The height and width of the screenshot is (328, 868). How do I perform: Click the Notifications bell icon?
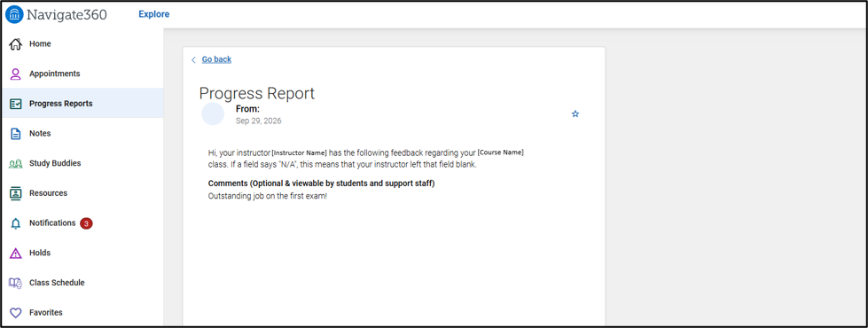pos(15,223)
